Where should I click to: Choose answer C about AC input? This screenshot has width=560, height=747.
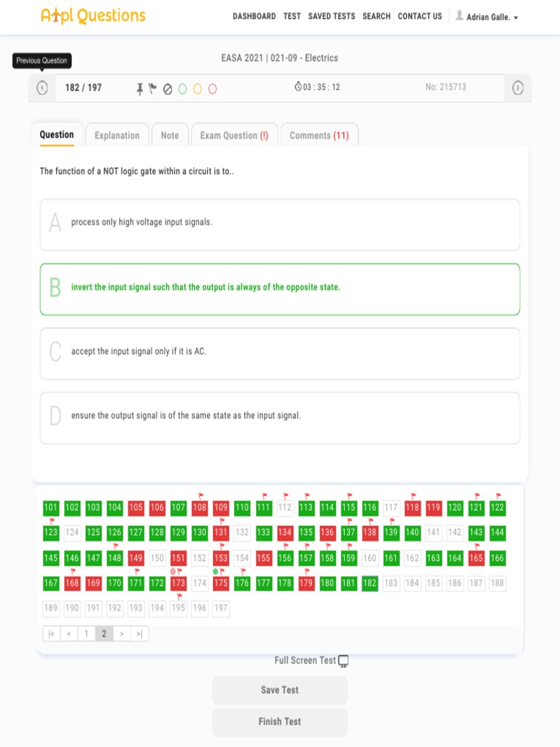click(280, 353)
